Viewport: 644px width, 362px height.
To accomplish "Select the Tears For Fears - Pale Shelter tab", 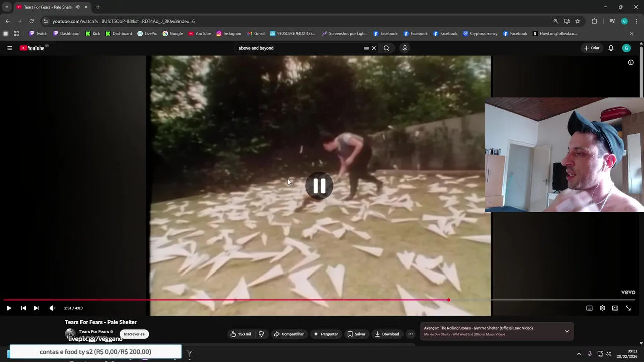I will click(x=51, y=7).
